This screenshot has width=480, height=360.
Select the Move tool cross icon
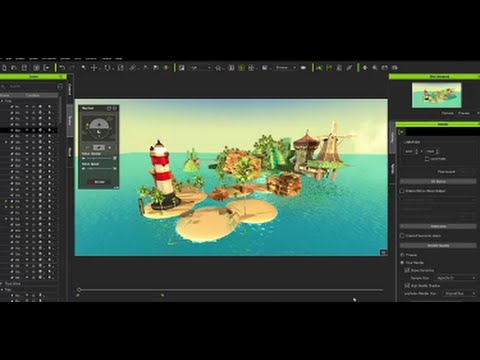coord(94,68)
